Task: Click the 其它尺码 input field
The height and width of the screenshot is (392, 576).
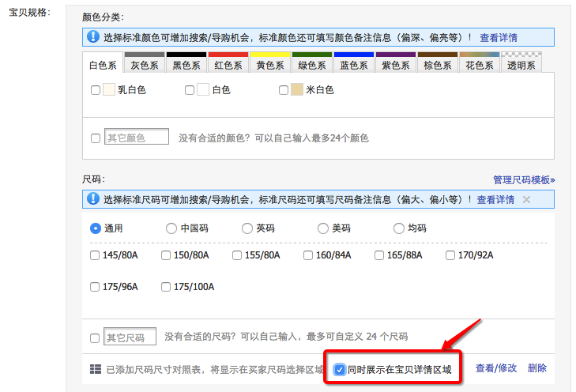Action: [130, 336]
